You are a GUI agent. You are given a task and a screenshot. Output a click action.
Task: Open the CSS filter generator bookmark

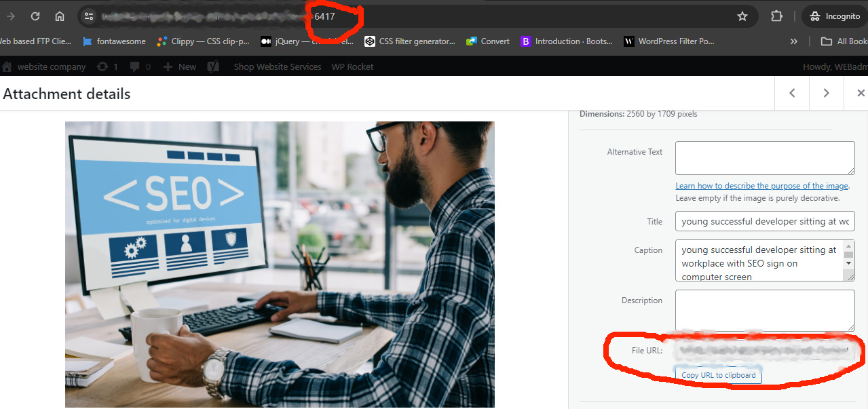click(x=410, y=41)
